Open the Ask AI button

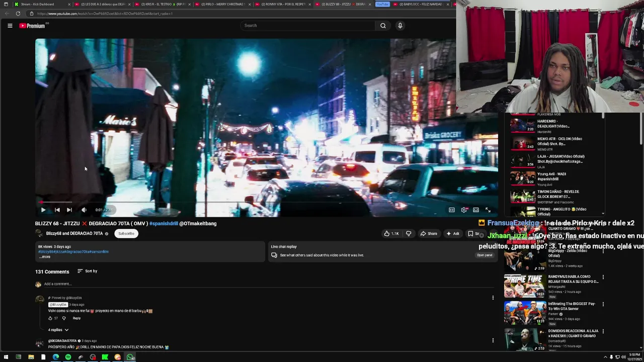click(x=453, y=234)
